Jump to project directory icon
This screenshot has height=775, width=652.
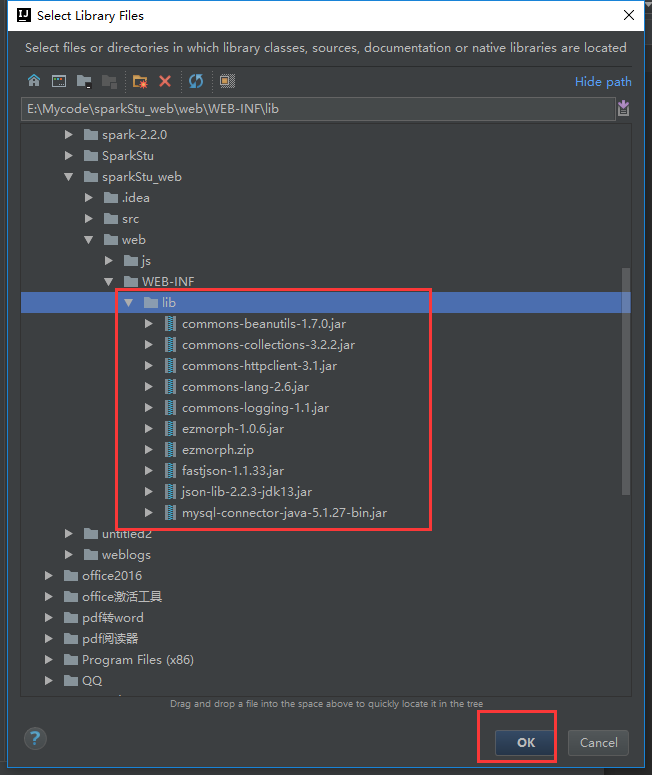pyautogui.click(x=84, y=81)
